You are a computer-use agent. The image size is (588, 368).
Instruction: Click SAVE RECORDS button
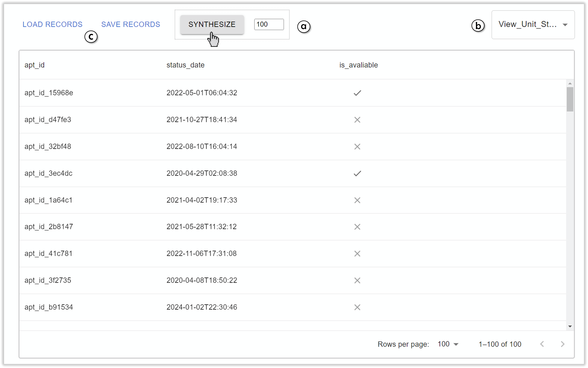click(x=131, y=24)
